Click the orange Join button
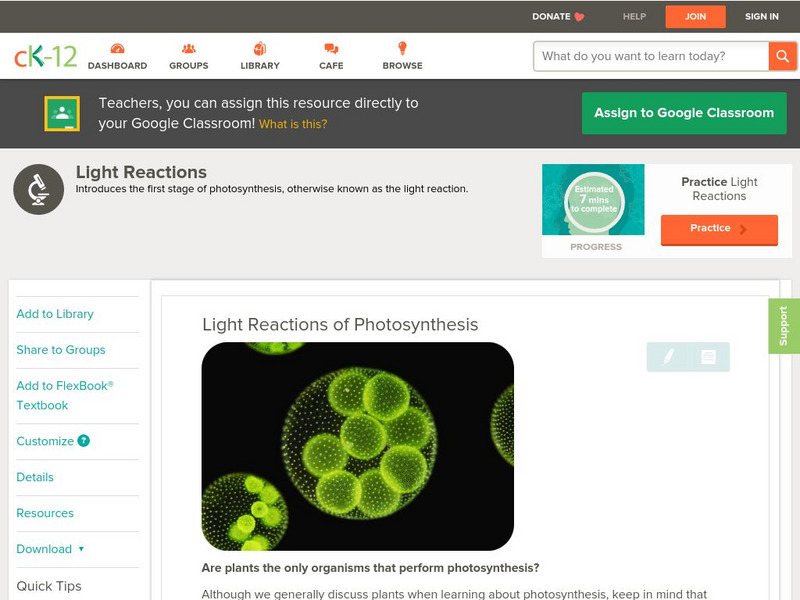Viewport: 800px width, 600px height. 695,17
